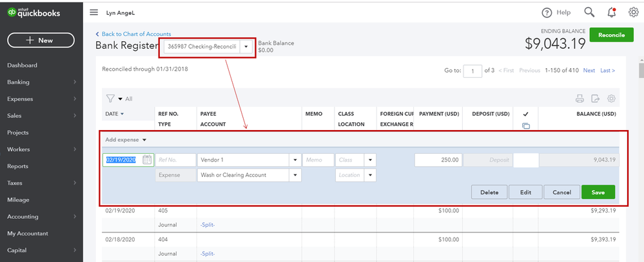Open the calendar date picker icon
The width and height of the screenshot is (644, 262).
146,160
